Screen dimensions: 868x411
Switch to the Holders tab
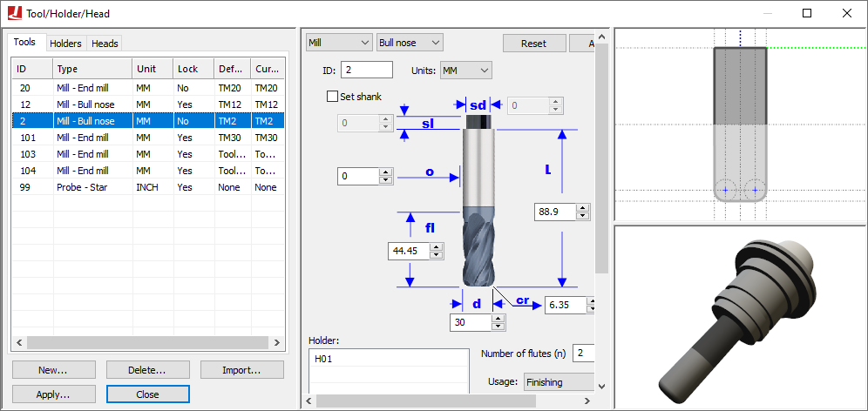66,44
